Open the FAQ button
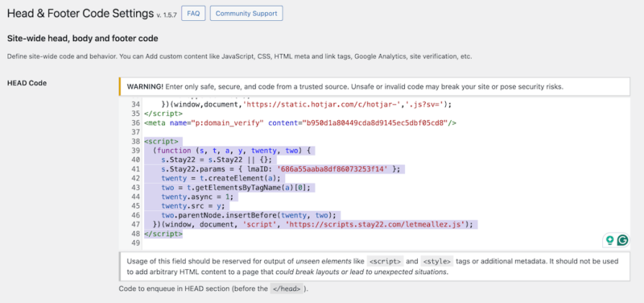The width and height of the screenshot is (644, 303). pos(193,13)
